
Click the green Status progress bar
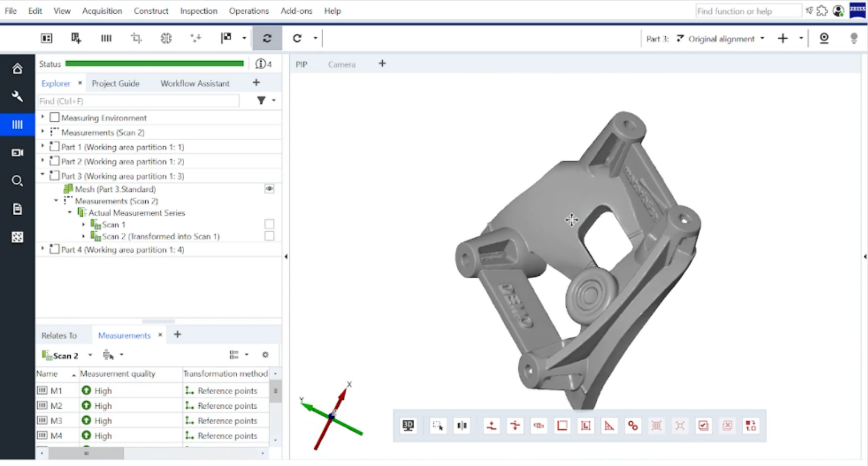pyautogui.click(x=154, y=64)
